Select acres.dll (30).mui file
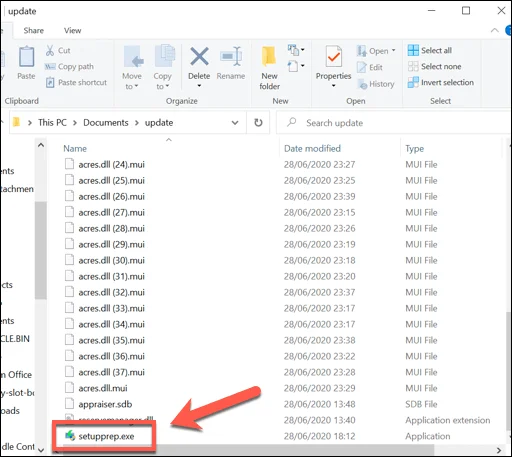Image resolution: width=512 pixels, height=457 pixels. point(112,260)
